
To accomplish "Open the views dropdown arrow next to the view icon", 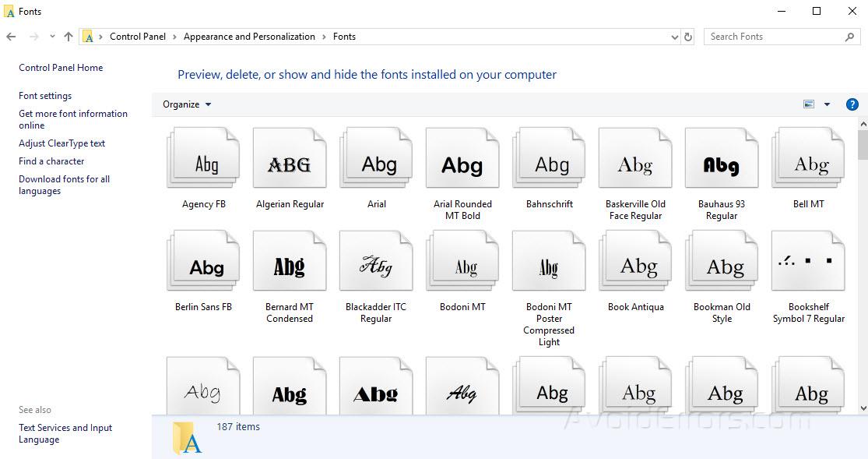I will (x=825, y=104).
